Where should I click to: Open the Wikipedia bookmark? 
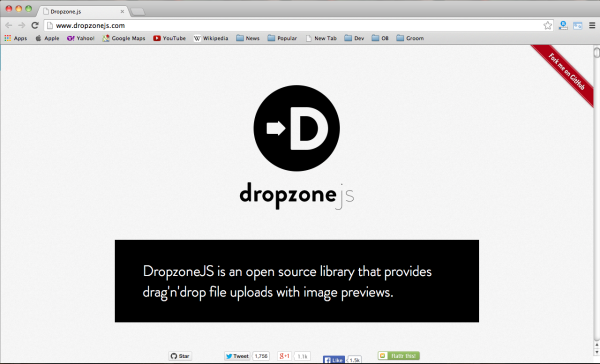click(x=211, y=38)
